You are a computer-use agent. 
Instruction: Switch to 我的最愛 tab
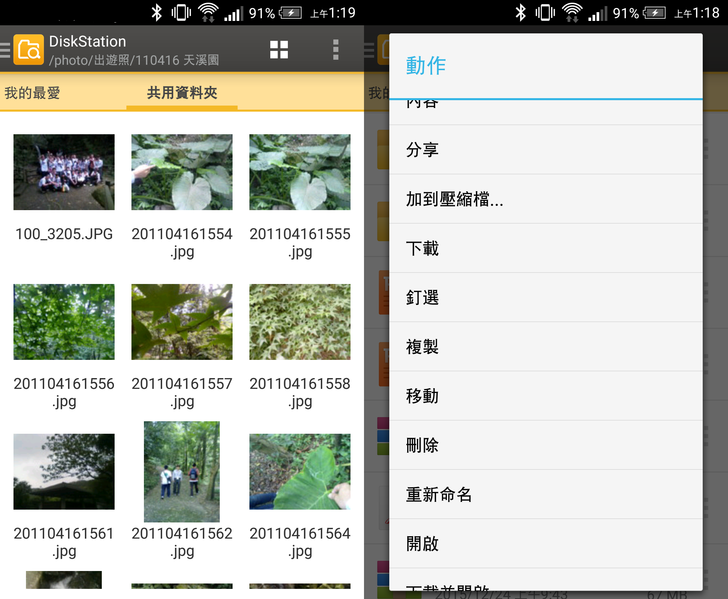(32, 93)
